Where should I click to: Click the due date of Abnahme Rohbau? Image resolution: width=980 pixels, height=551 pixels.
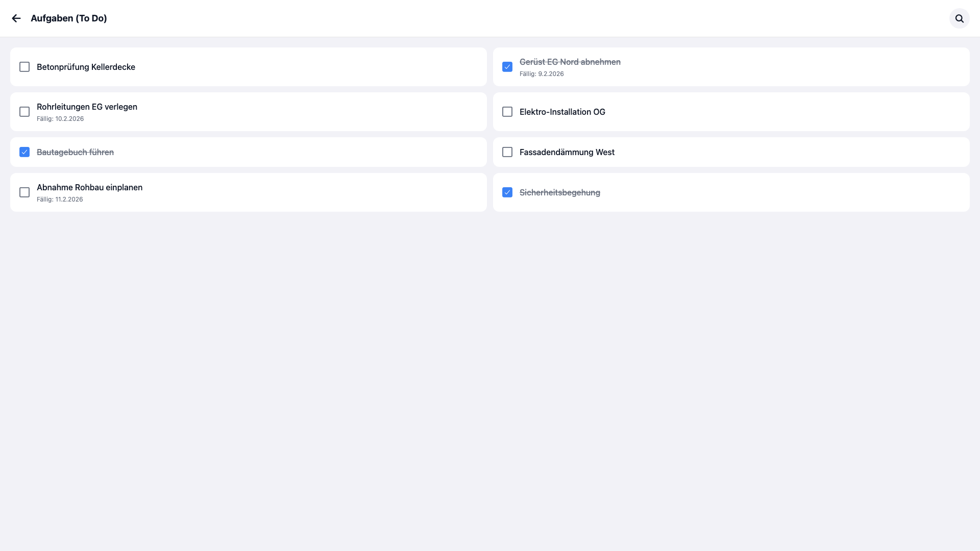coord(60,199)
